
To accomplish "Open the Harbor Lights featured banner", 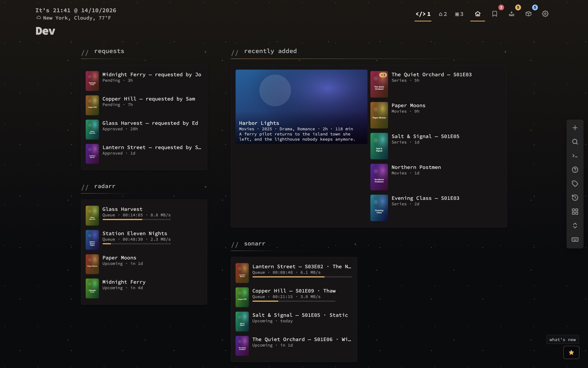I will coord(301,107).
